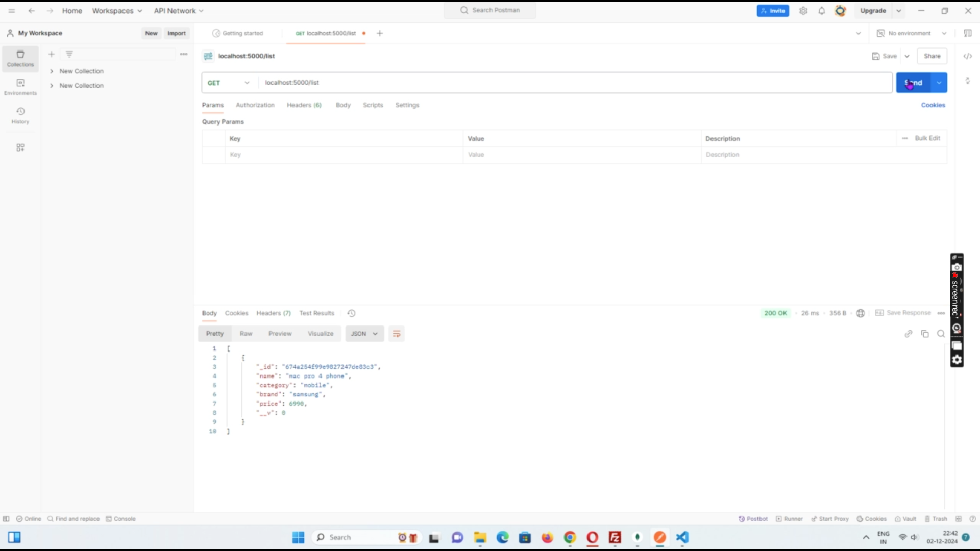Click the New button in workspace header
980x551 pixels.
tap(151, 33)
